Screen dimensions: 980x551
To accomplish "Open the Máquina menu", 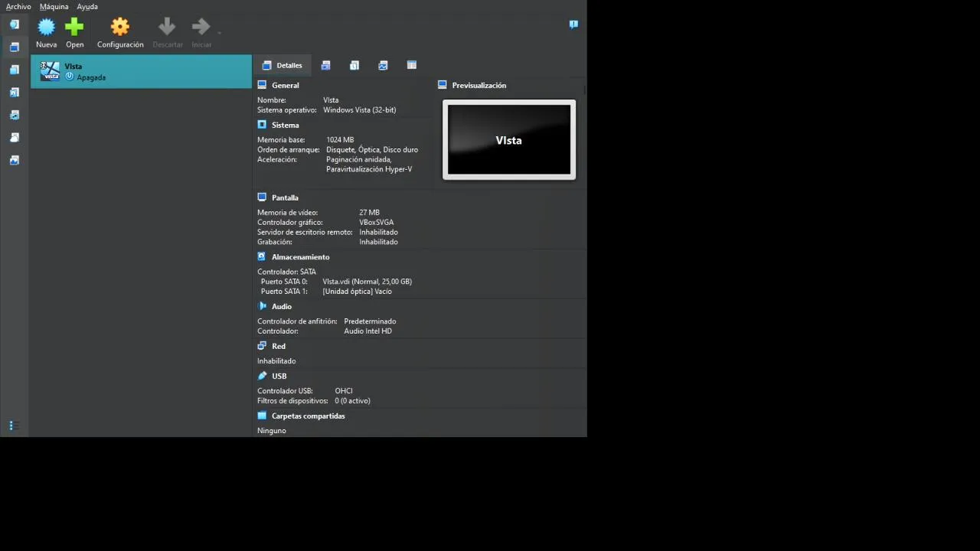I will [x=54, y=6].
